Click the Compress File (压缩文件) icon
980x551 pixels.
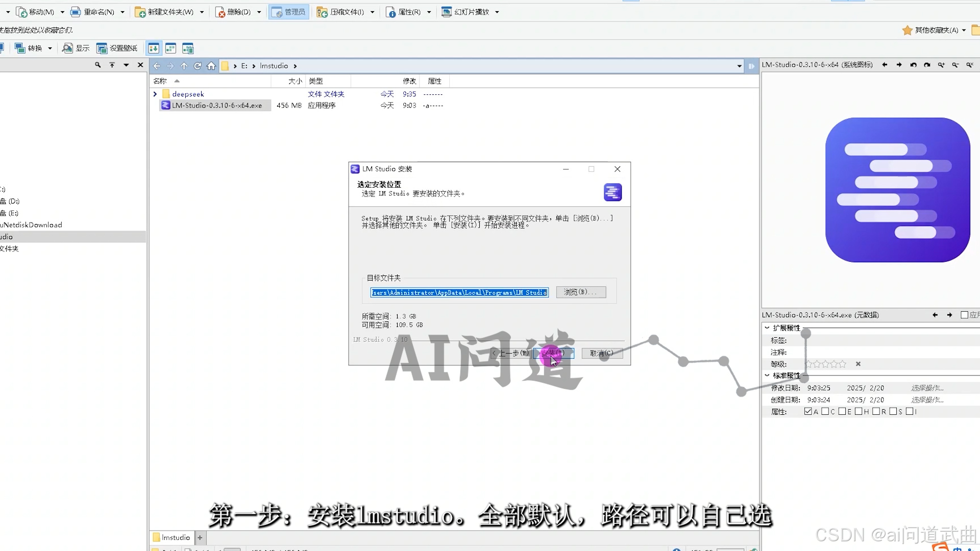click(x=322, y=12)
